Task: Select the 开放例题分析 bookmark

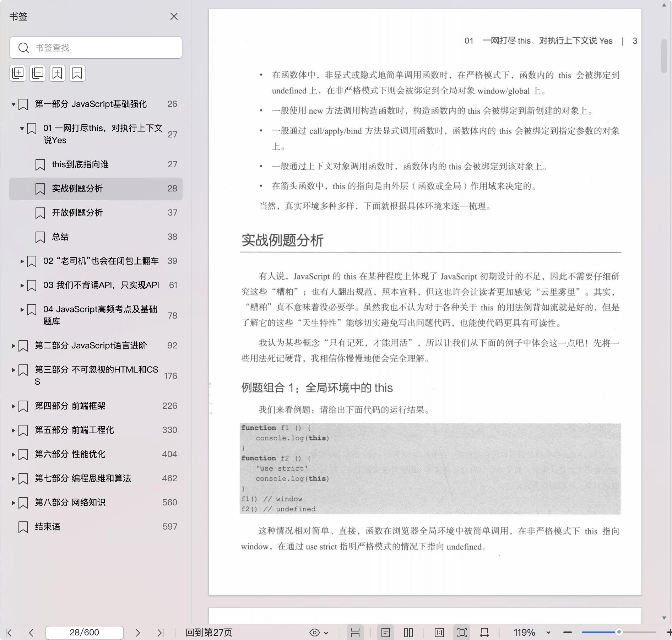Action: (x=77, y=213)
